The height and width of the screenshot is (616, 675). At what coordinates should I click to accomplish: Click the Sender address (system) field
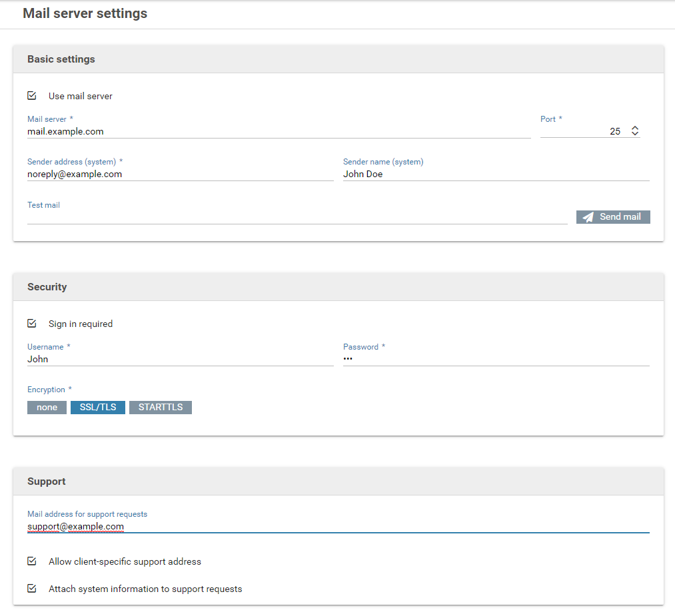click(x=181, y=174)
